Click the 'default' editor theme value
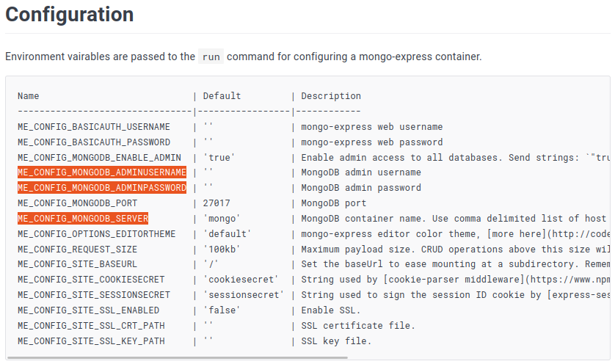This screenshot has height=364, width=615. tap(228, 234)
